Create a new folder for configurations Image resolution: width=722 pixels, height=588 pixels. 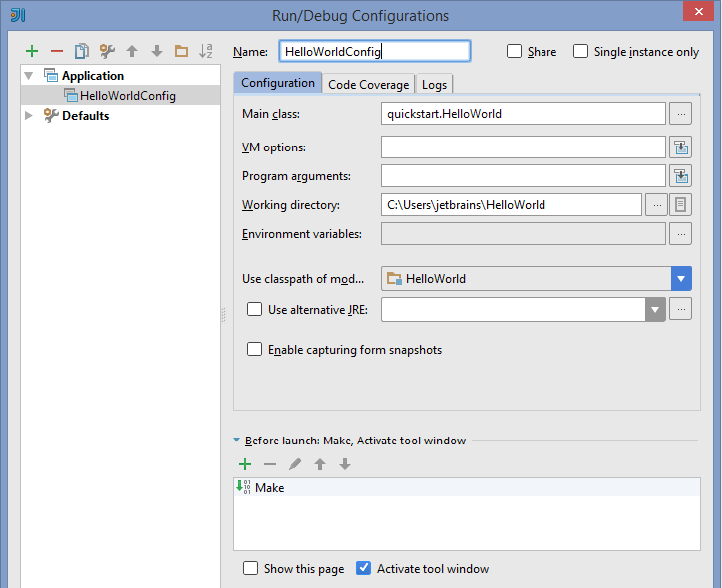tap(181, 51)
